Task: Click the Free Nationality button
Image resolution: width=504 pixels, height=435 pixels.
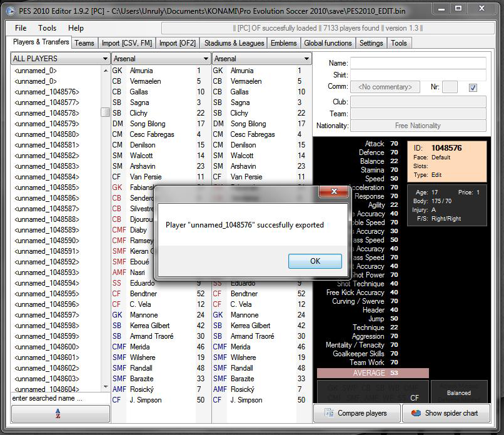Action: coord(418,126)
